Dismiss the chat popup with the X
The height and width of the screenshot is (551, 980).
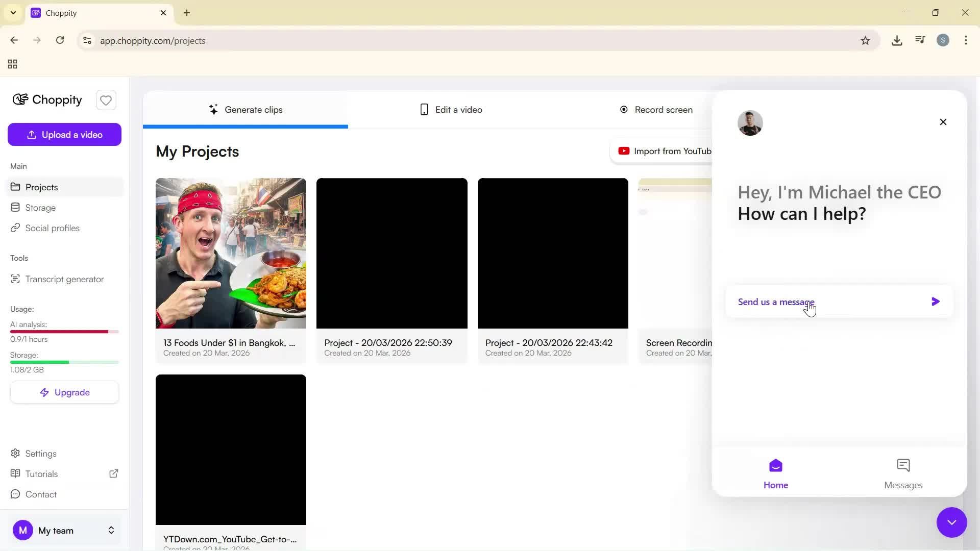pyautogui.click(x=943, y=122)
